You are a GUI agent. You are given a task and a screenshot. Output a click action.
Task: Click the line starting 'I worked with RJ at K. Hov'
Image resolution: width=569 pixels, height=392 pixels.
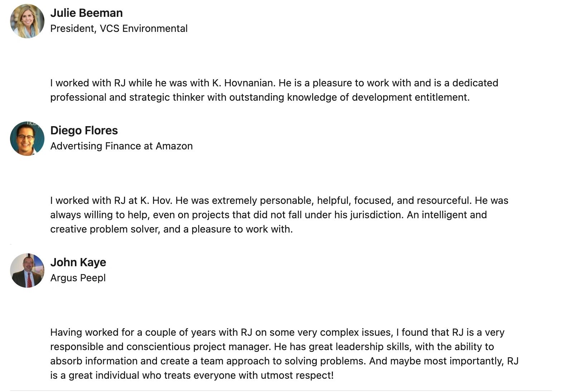[x=279, y=201]
